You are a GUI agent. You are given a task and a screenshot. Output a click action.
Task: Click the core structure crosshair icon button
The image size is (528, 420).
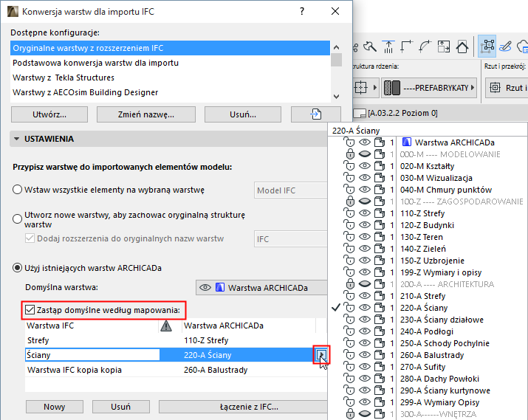coord(360,88)
